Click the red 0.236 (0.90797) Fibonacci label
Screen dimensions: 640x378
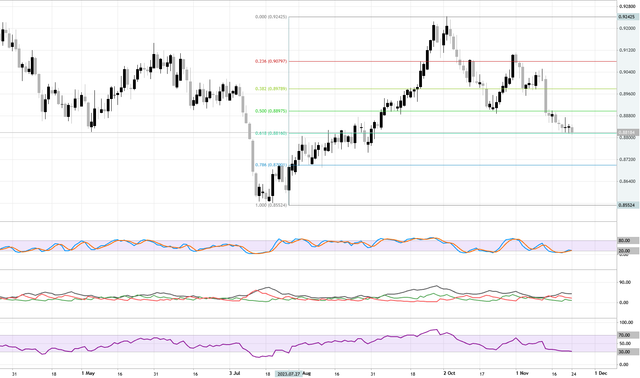[271, 61]
